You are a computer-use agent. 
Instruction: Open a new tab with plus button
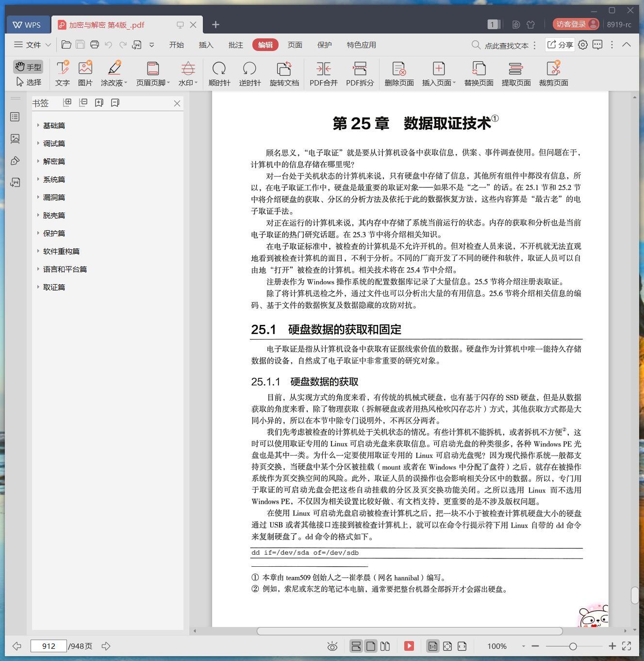(215, 24)
